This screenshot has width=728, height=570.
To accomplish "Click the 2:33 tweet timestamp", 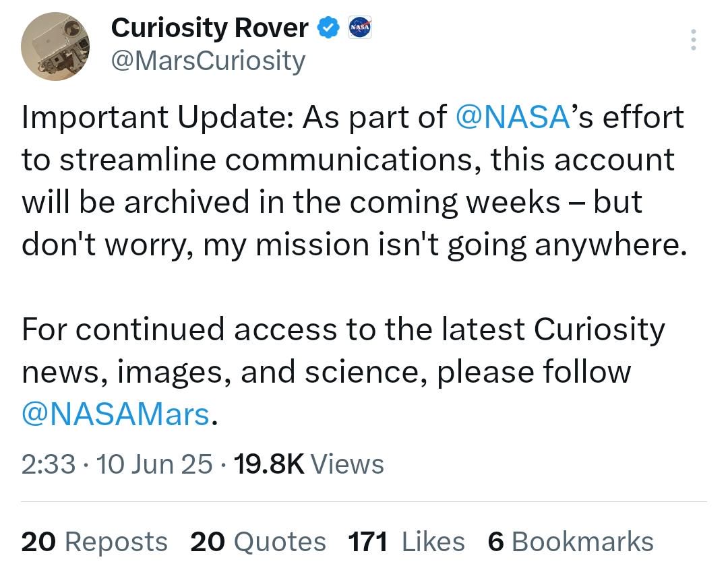I will coord(49,464).
